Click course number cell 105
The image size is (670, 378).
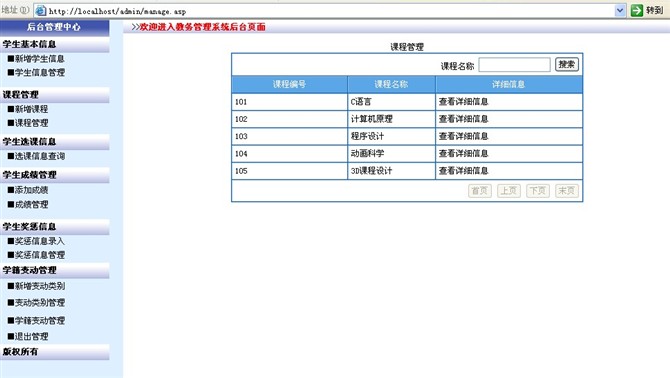pos(290,171)
